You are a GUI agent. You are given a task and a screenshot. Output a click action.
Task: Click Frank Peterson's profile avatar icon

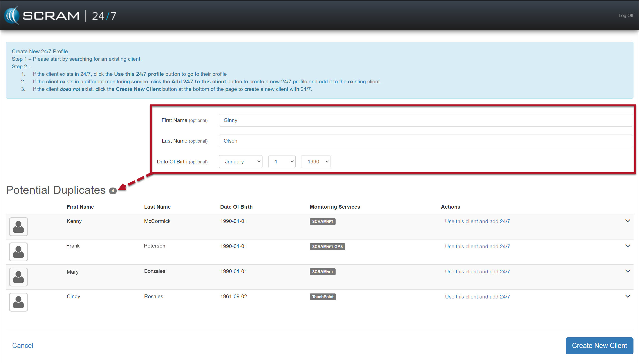[x=18, y=252]
